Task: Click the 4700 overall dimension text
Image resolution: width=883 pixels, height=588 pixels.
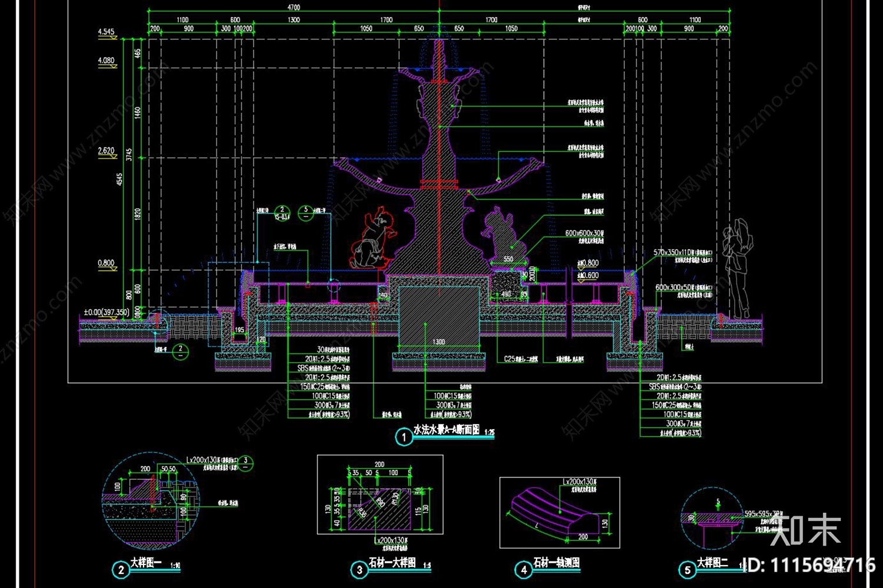Action: tap(293, 8)
